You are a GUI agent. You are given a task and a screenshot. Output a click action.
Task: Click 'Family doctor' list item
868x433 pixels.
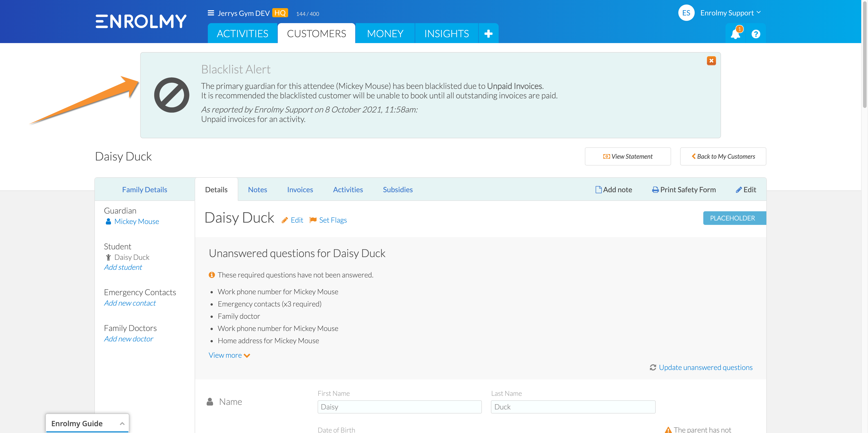[239, 316]
